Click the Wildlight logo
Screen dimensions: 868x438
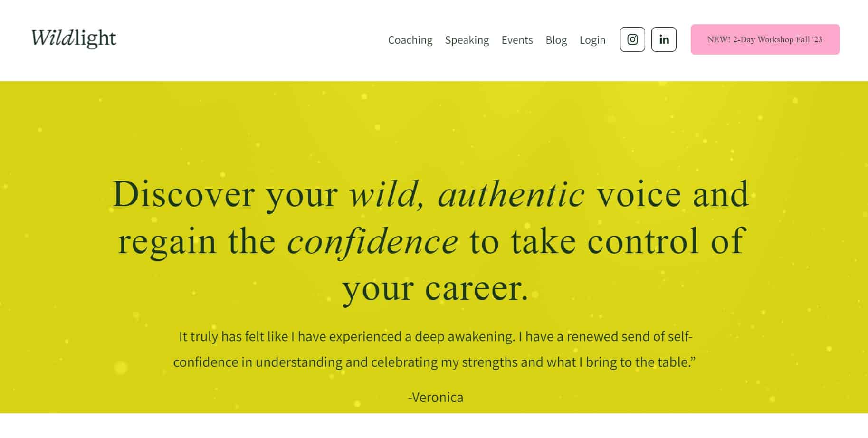click(74, 39)
